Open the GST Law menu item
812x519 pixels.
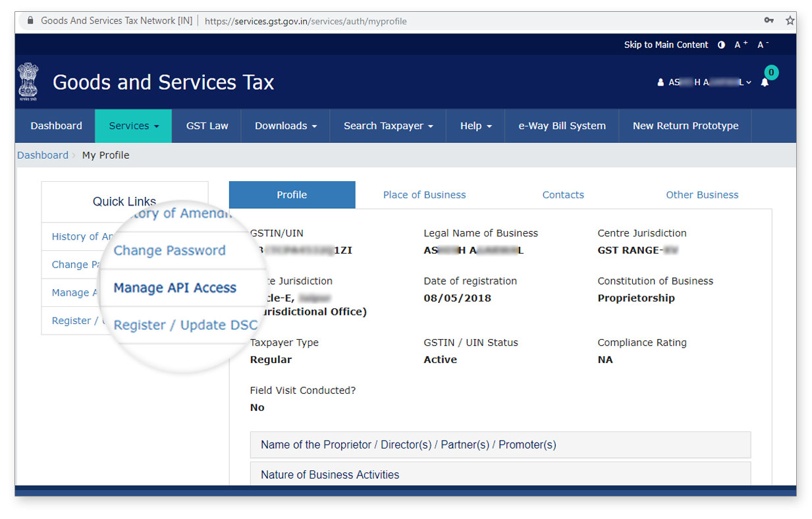[x=207, y=126]
